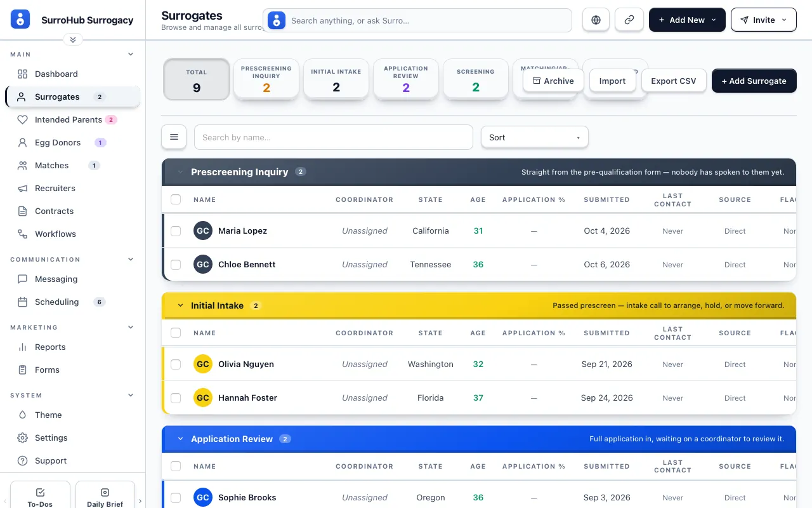Check the Prescreening Inquiry select-all checkbox
This screenshot has width=812, height=508.
coord(176,199)
